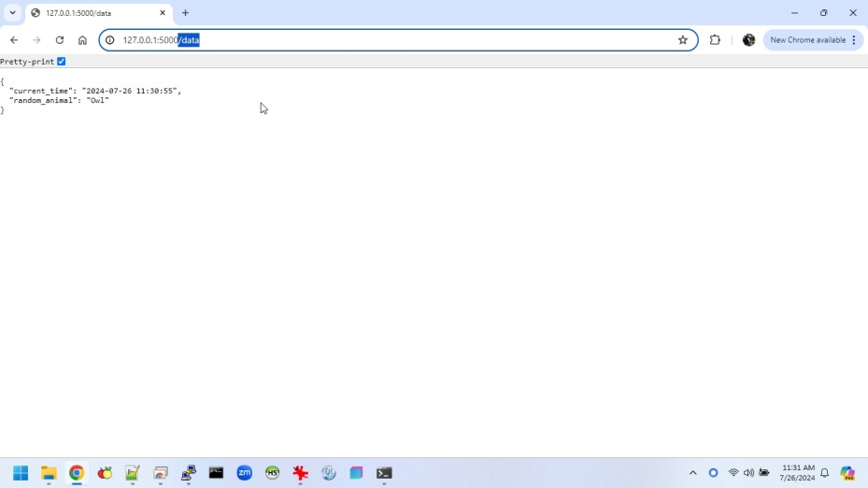Open the clock and date panel

(x=798, y=473)
